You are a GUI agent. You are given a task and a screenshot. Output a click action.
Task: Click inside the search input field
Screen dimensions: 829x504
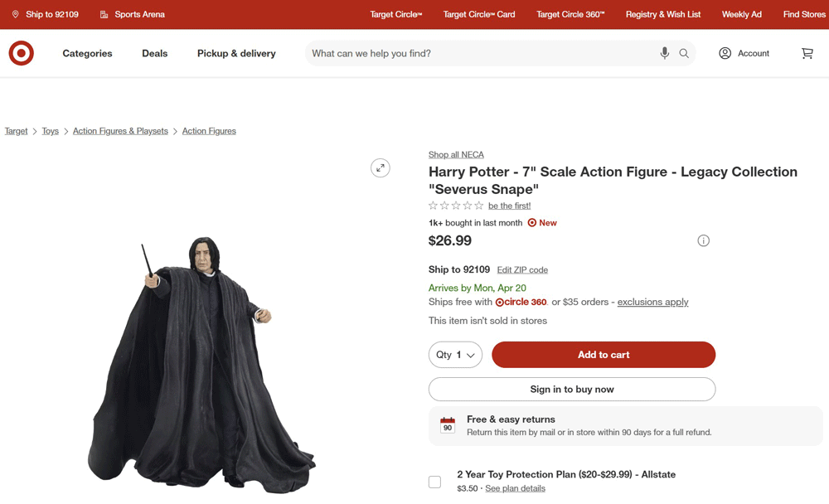click(497, 53)
